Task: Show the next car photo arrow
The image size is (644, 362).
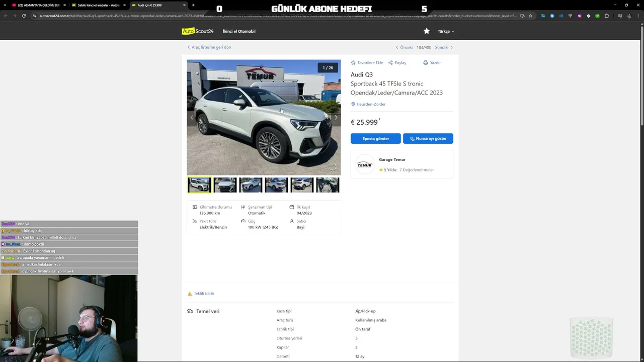Action: point(336,118)
